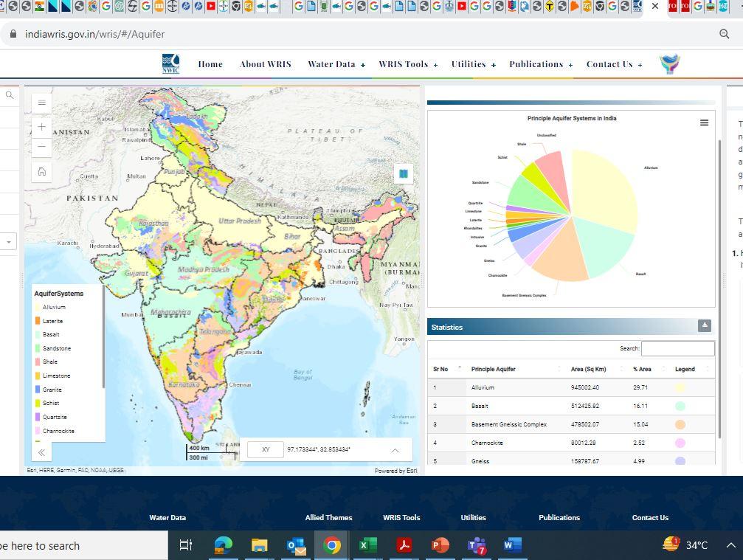743x560 pixels.
Task: Zoom out on the aquifer map
Action: pyautogui.click(x=42, y=147)
